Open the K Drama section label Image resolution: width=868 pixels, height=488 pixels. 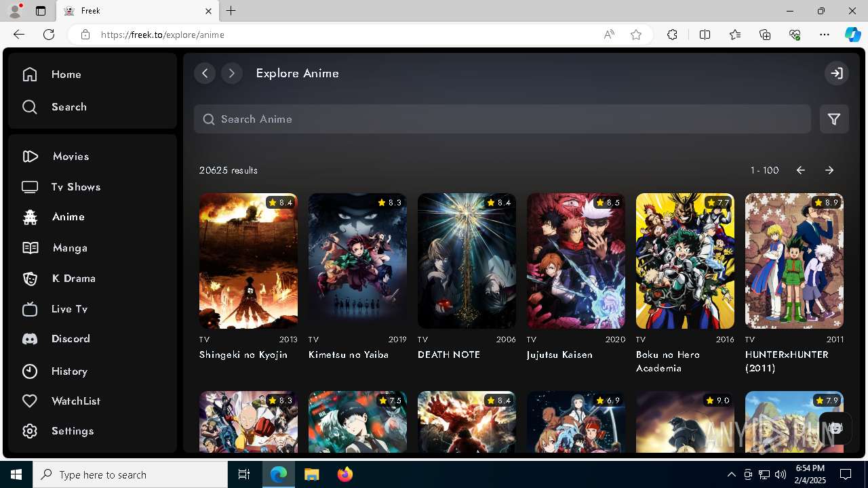point(73,279)
